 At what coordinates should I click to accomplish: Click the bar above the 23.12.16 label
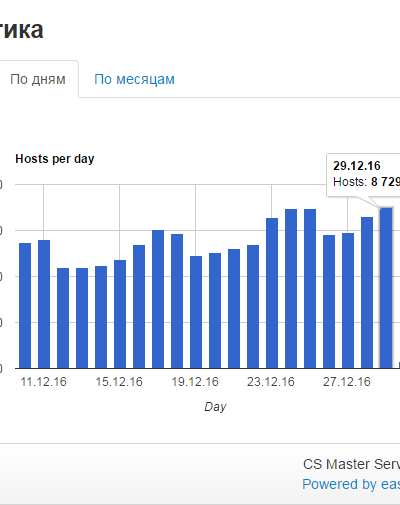(272, 293)
